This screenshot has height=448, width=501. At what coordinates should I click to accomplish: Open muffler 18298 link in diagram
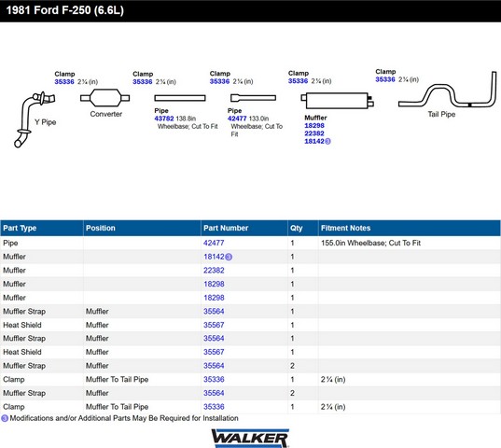click(x=314, y=126)
